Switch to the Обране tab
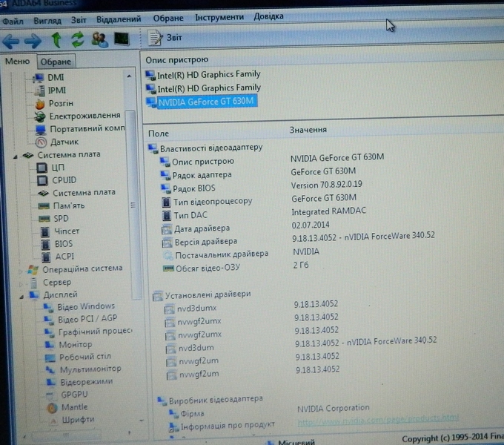The width and height of the screenshot is (504, 445). point(56,62)
